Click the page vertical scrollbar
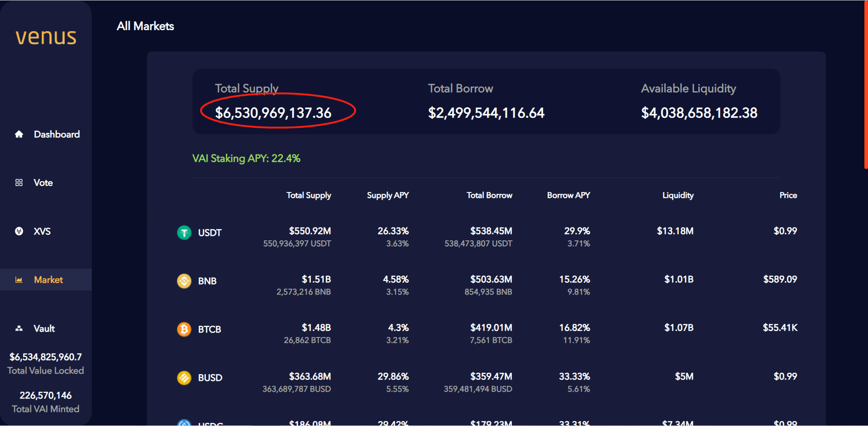This screenshot has width=868, height=426. (x=865, y=86)
